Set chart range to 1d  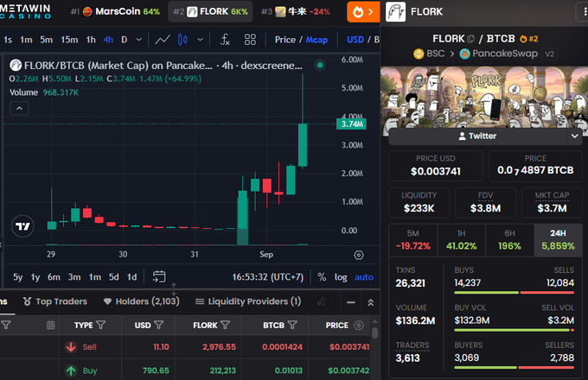coord(131,277)
